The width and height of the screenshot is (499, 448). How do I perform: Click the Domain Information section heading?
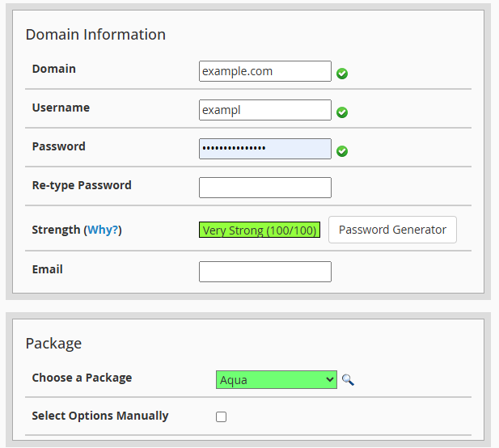[95, 35]
